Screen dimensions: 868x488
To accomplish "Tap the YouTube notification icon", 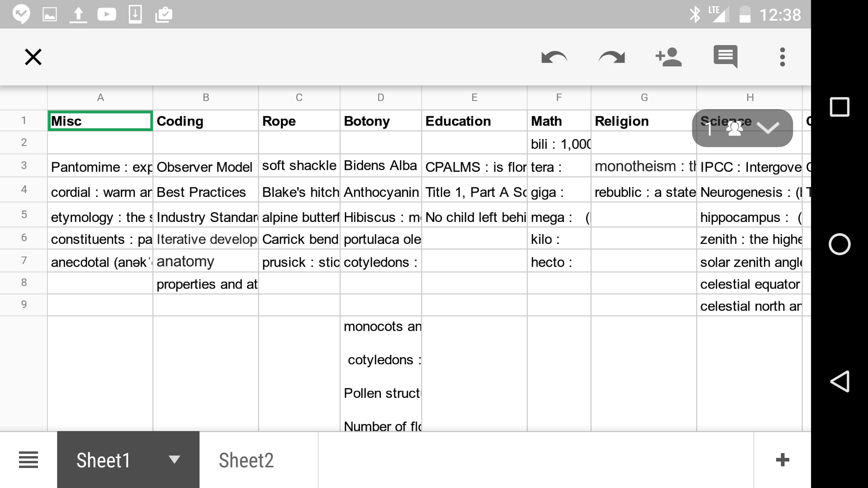I will pyautogui.click(x=107, y=15).
